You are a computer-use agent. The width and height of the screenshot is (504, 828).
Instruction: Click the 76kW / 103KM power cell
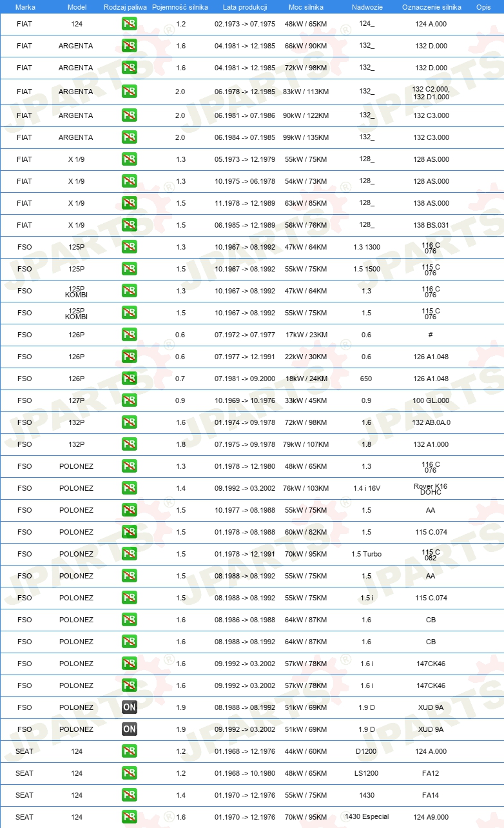[x=306, y=488]
